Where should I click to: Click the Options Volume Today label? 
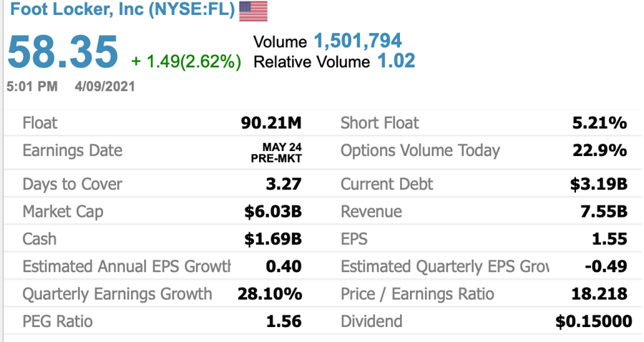coord(420,151)
